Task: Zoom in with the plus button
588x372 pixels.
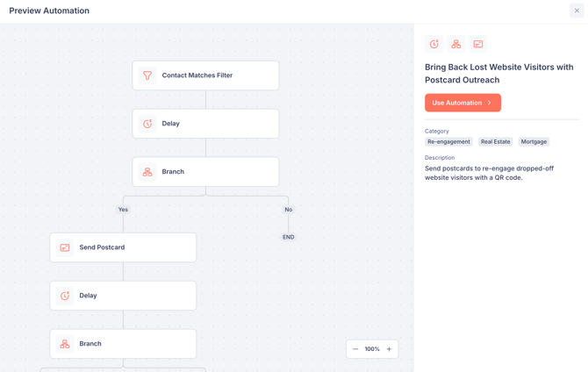Action: (x=390, y=349)
